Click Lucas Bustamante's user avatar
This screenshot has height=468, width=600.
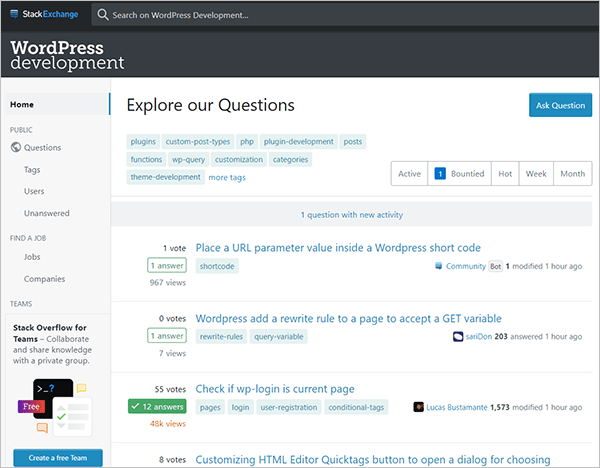point(418,407)
